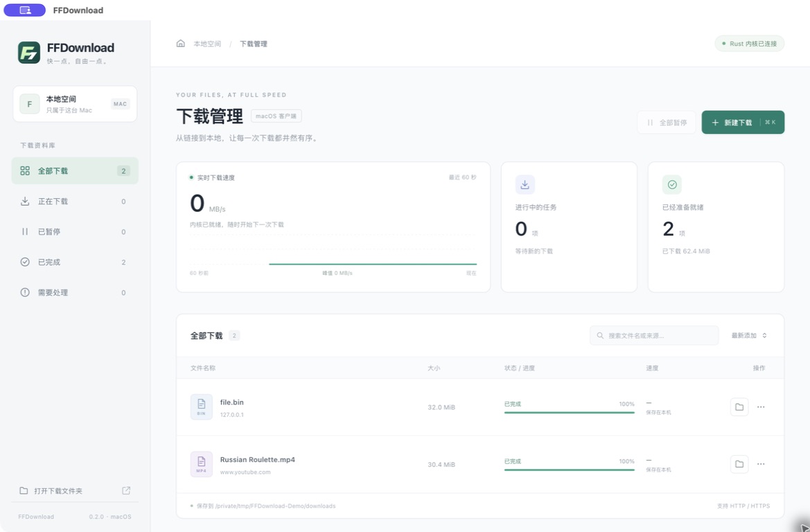Click the BIN file type icon

coord(202,407)
